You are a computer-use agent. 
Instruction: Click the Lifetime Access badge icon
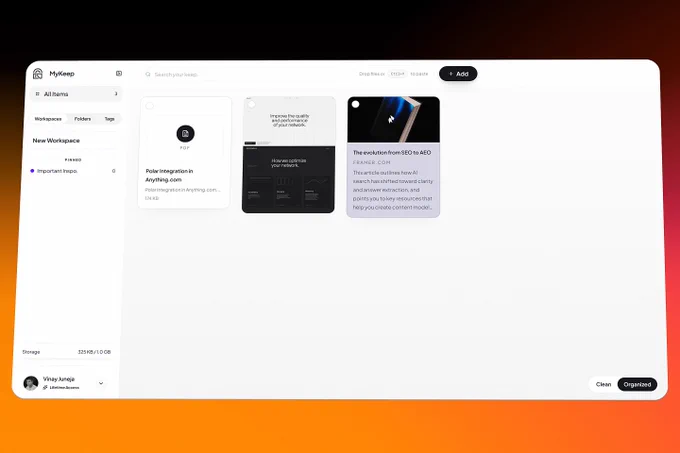click(45, 387)
